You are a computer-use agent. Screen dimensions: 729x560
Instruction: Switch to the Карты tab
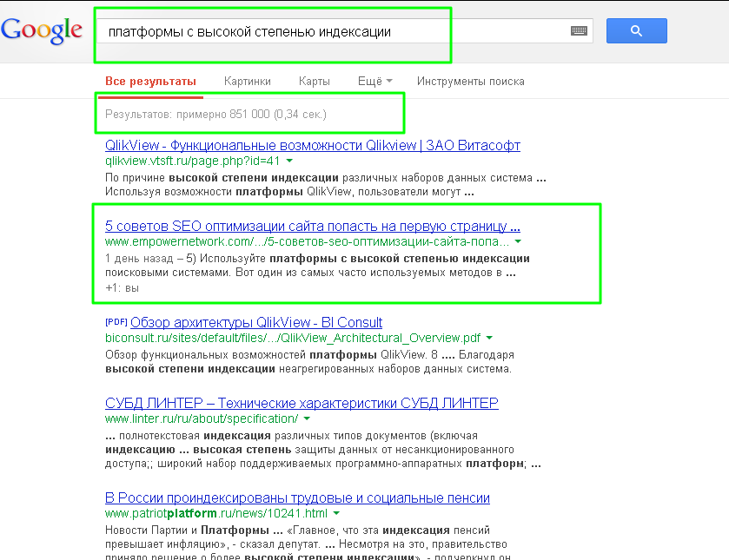tap(315, 82)
